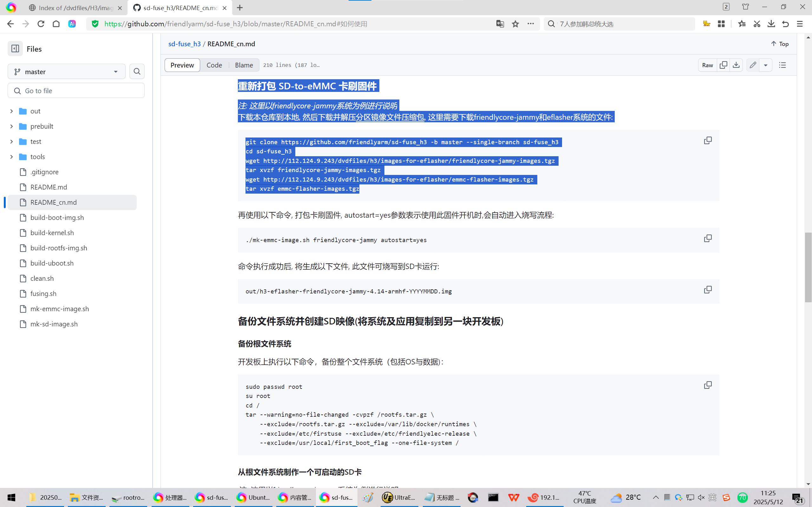Image resolution: width=812 pixels, height=507 pixels.
Task: Expand the prebuilt folder
Action: [11, 126]
